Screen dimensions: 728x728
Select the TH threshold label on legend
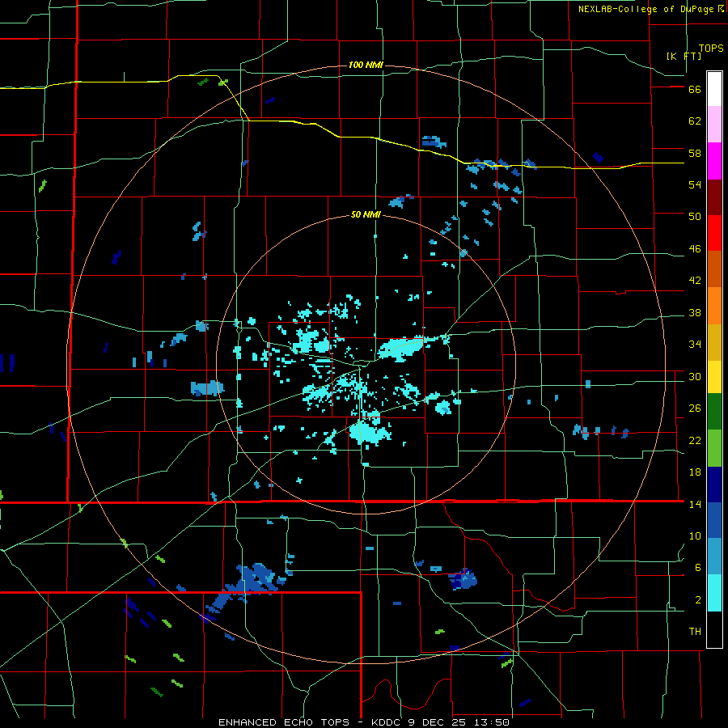[x=695, y=632]
